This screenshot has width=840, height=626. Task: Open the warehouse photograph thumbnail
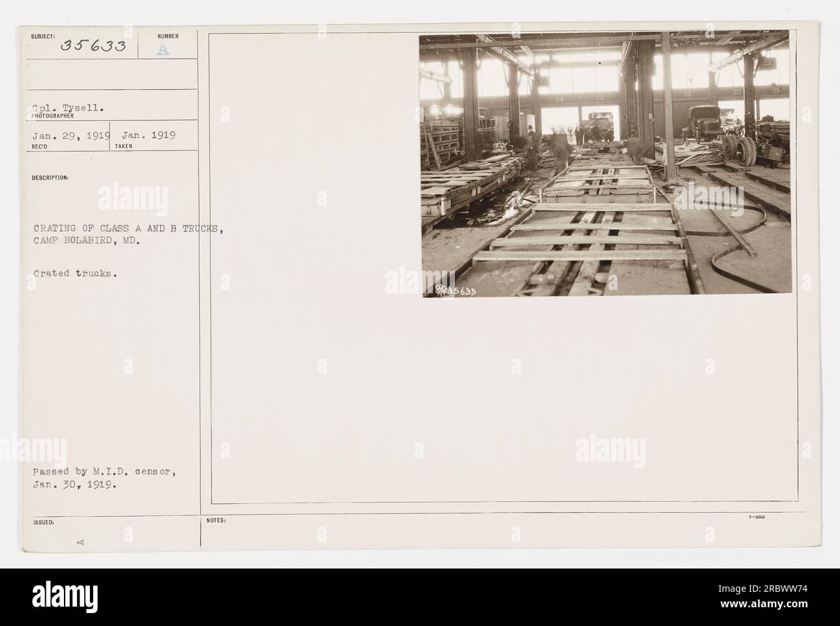click(605, 163)
